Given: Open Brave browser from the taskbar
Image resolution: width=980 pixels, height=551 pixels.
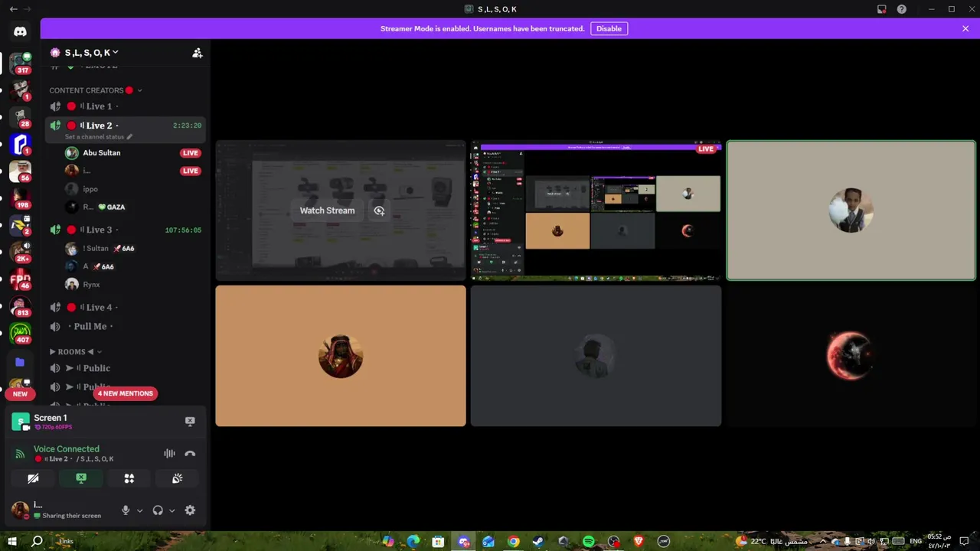Looking at the screenshot, I should [x=639, y=541].
